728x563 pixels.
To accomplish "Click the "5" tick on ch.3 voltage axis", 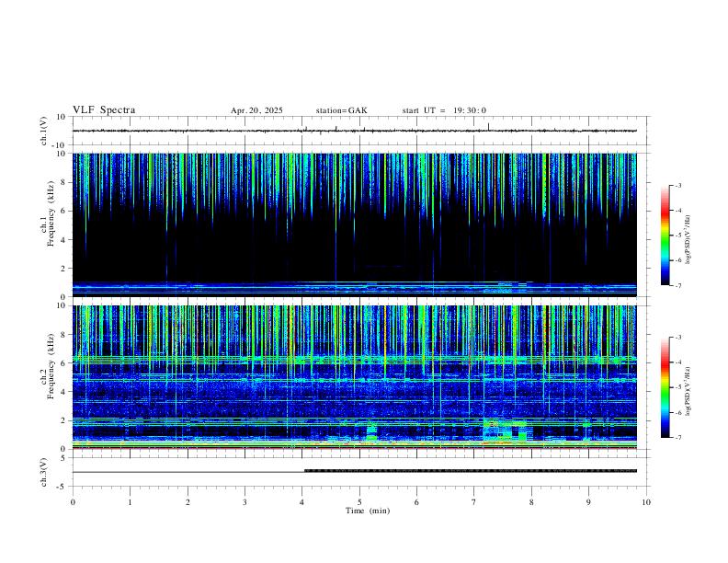I will point(63,458).
